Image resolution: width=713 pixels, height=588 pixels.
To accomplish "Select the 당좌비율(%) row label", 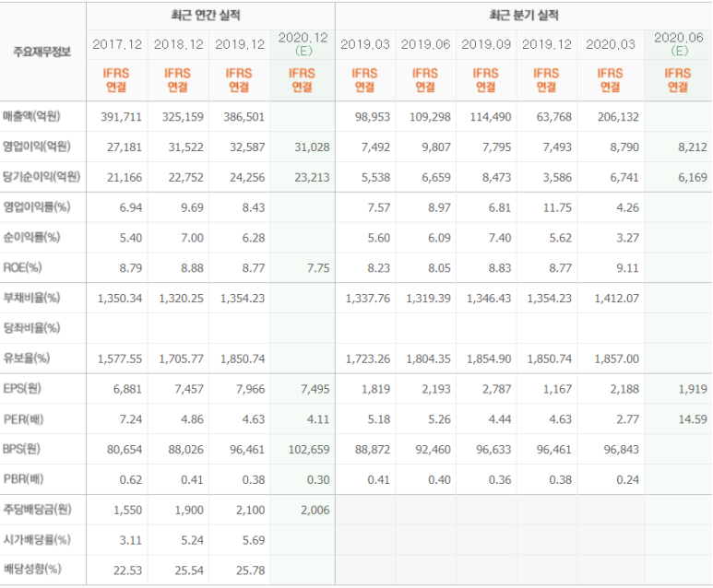I will [31, 328].
